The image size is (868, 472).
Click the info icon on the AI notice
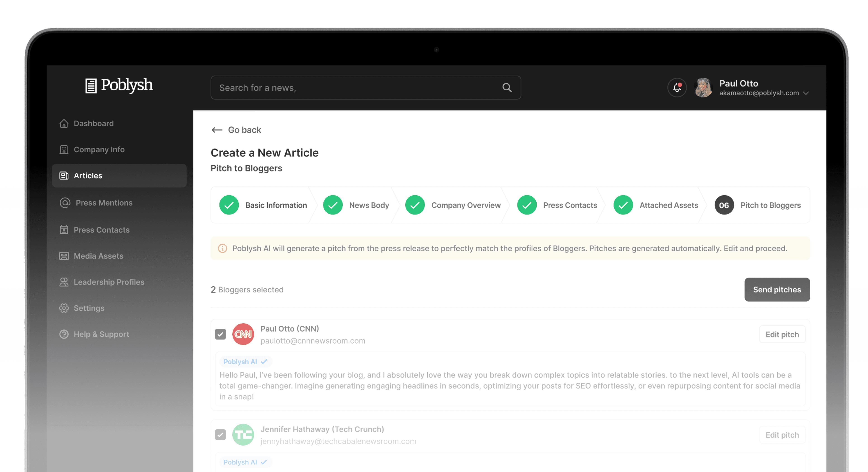click(x=222, y=248)
